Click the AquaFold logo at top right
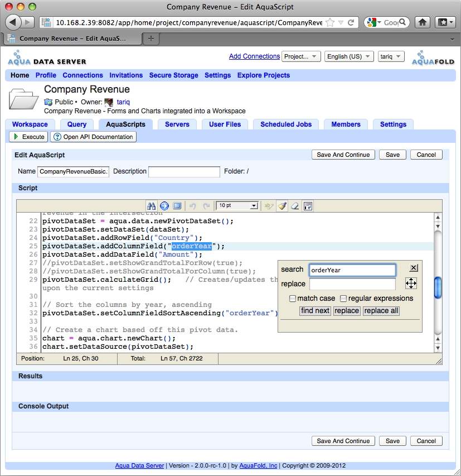This screenshot has height=476, width=461. [x=433, y=58]
